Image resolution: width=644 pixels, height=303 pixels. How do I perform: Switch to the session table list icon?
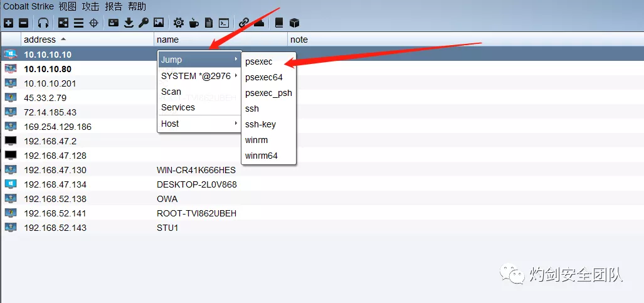point(78,23)
